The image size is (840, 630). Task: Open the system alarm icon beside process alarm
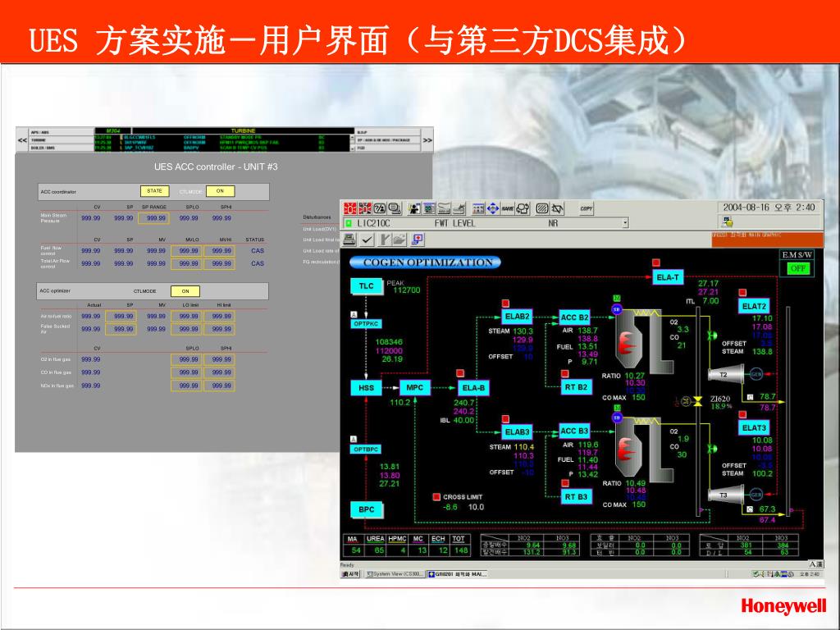pos(365,208)
